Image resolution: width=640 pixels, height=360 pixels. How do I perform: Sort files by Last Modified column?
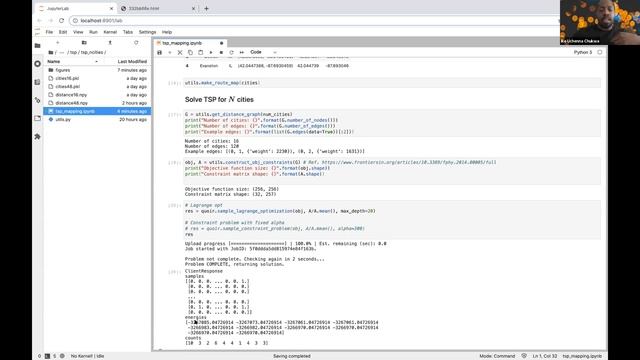[x=132, y=61]
